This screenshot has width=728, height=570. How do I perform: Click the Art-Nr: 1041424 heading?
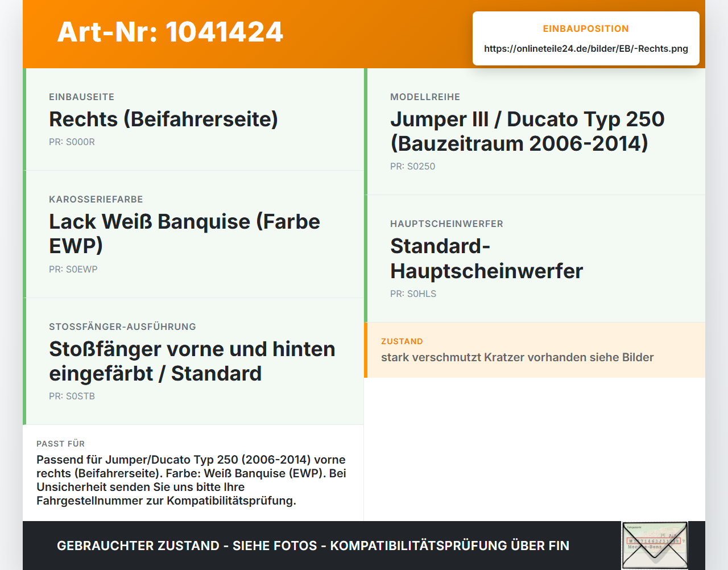(170, 32)
